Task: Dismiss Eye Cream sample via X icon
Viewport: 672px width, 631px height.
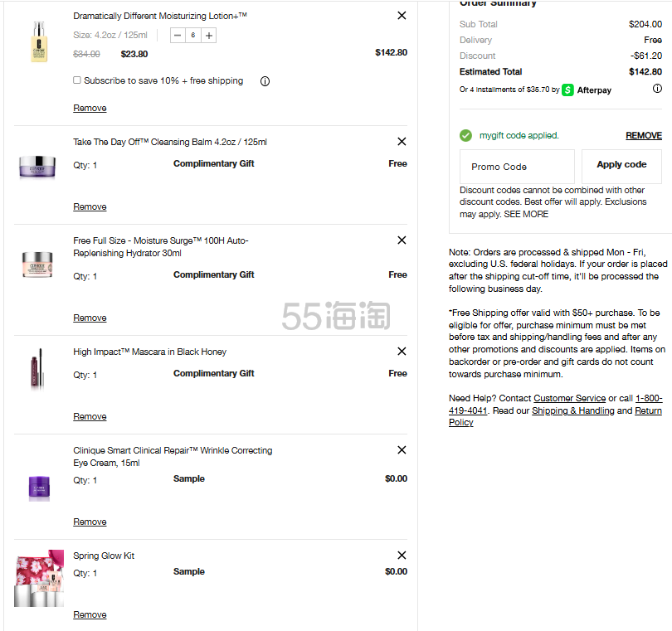Action: coord(402,450)
